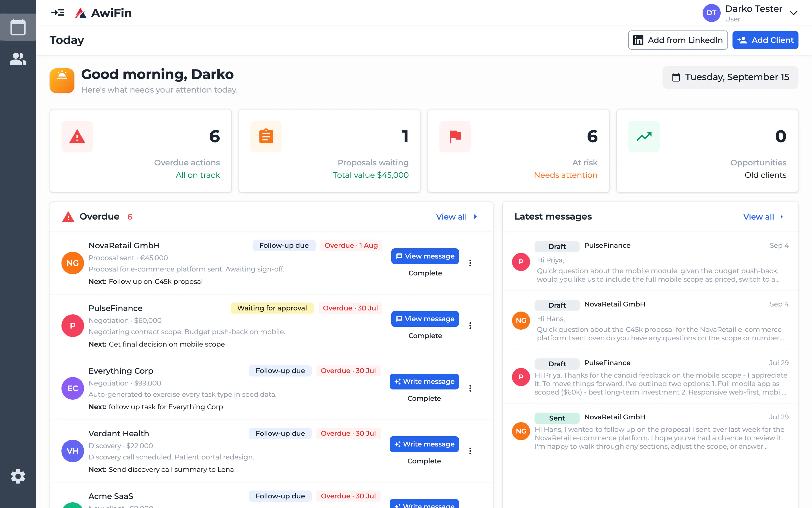812x508 pixels.
Task: Click the Opportunities trend icon
Action: point(644,136)
